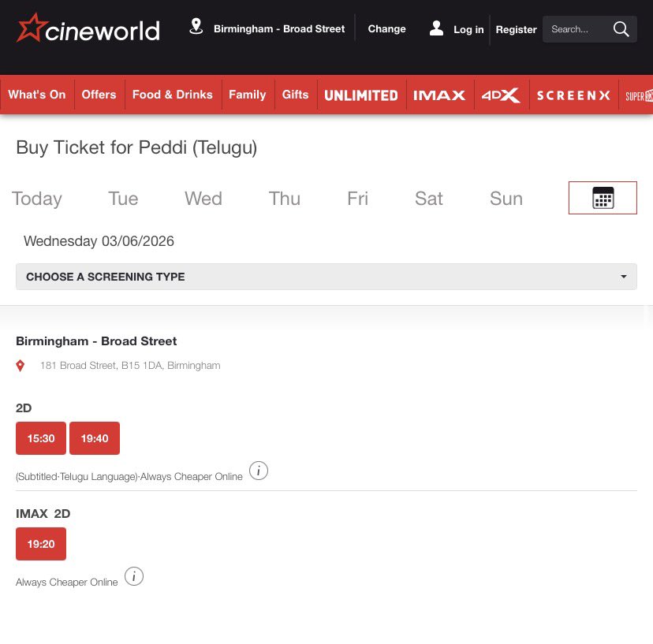The image size is (653, 644).
Task: Select the Sat date tab
Action: (x=428, y=199)
